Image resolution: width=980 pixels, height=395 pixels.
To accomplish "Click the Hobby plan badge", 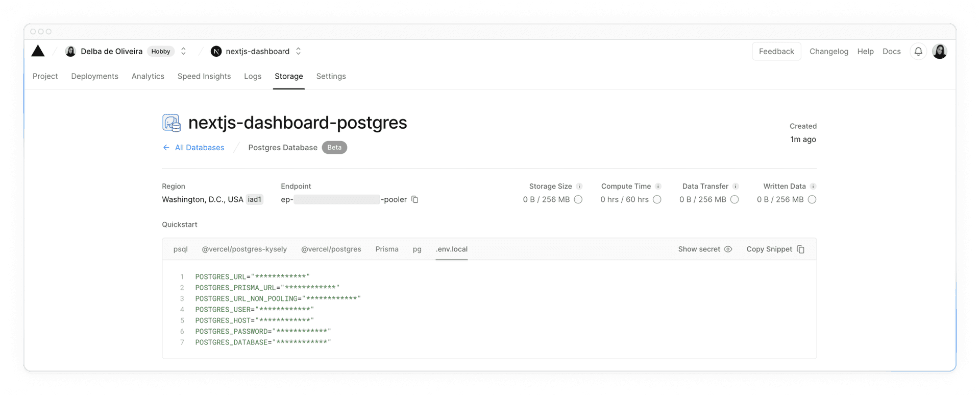I will [161, 51].
